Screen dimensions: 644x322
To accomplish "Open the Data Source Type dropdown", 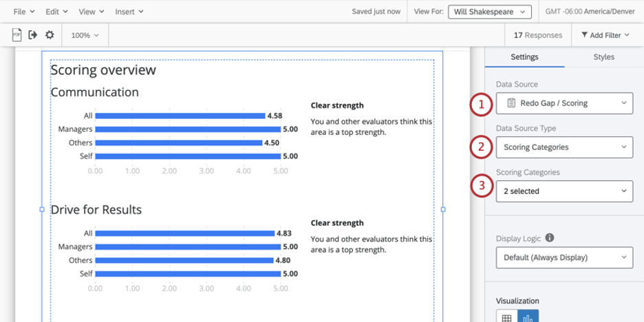I will pos(564,147).
